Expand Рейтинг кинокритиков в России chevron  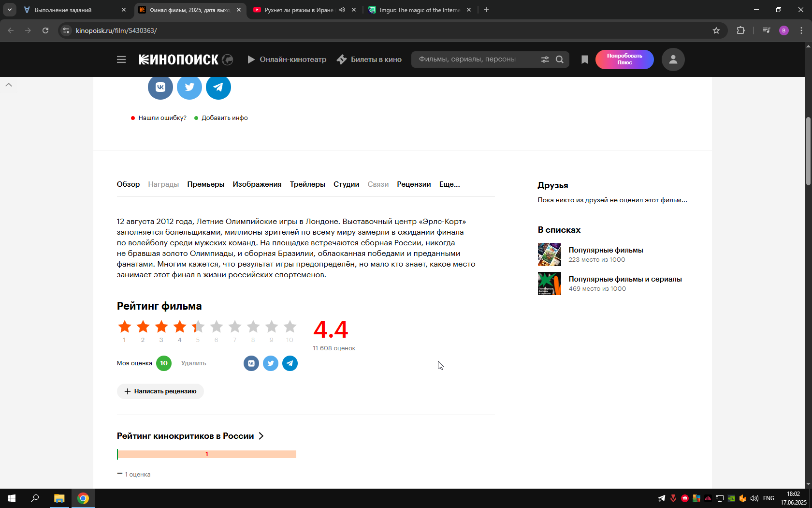pos(261,436)
